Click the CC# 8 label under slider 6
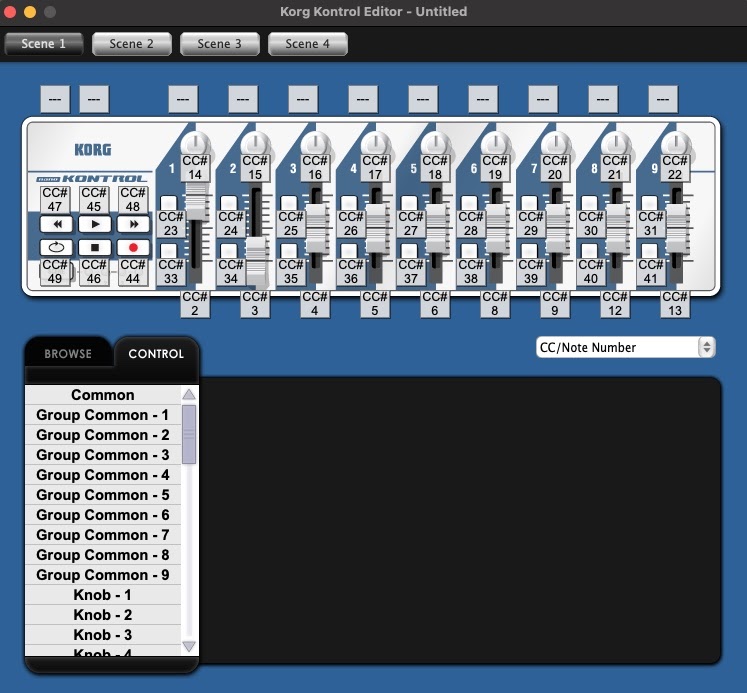This screenshot has width=747, height=693. 495,303
